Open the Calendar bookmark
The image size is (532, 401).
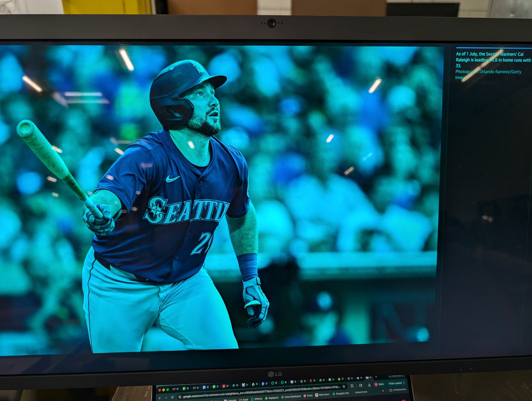click(230, 400)
